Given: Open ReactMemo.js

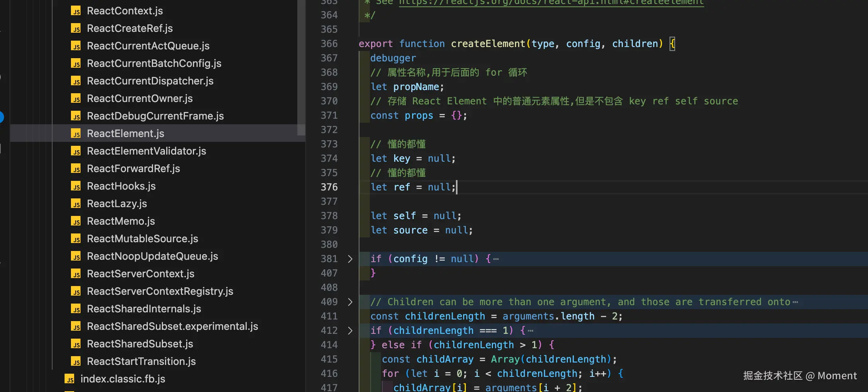Looking at the screenshot, I should coord(121,221).
